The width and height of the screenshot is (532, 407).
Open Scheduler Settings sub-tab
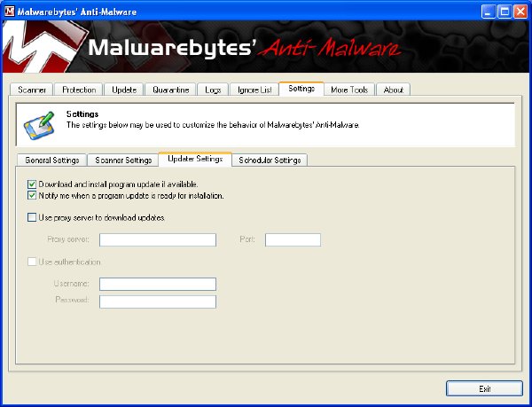click(x=270, y=160)
